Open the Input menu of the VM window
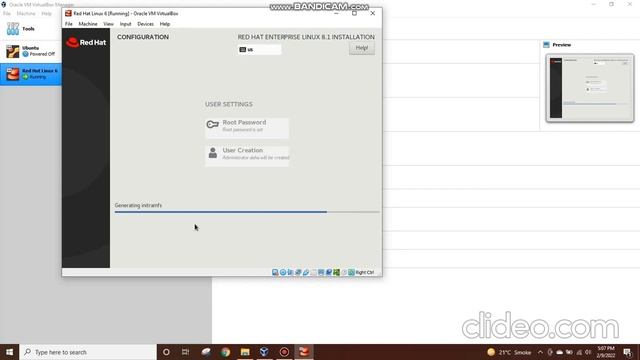The height and width of the screenshot is (360, 640). (x=125, y=24)
